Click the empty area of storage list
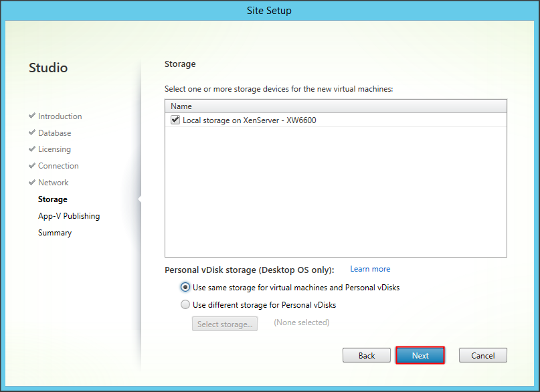540x392 pixels. pyautogui.click(x=335, y=194)
